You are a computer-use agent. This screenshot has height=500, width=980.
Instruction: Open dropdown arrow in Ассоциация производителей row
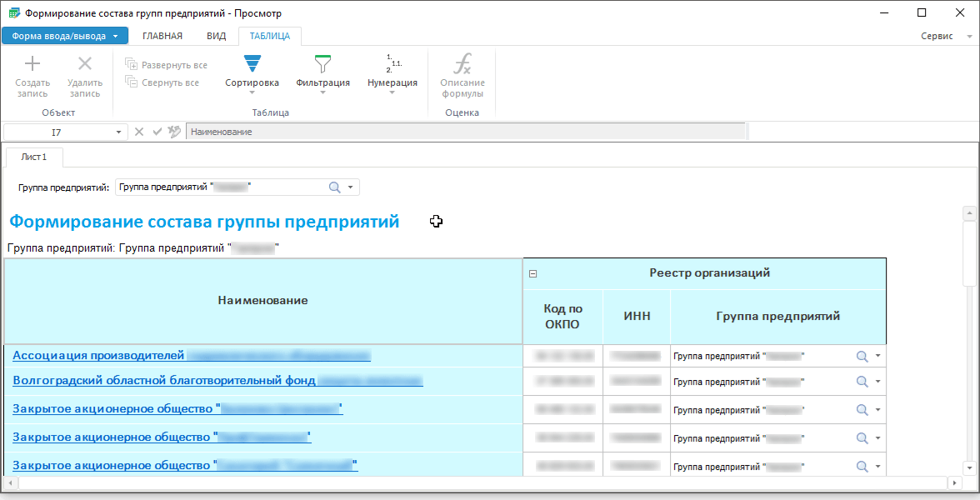(878, 356)
